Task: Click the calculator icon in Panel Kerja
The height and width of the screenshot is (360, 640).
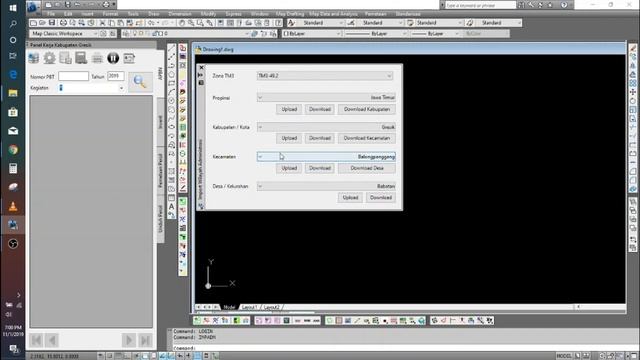Action: click(81, 58)
